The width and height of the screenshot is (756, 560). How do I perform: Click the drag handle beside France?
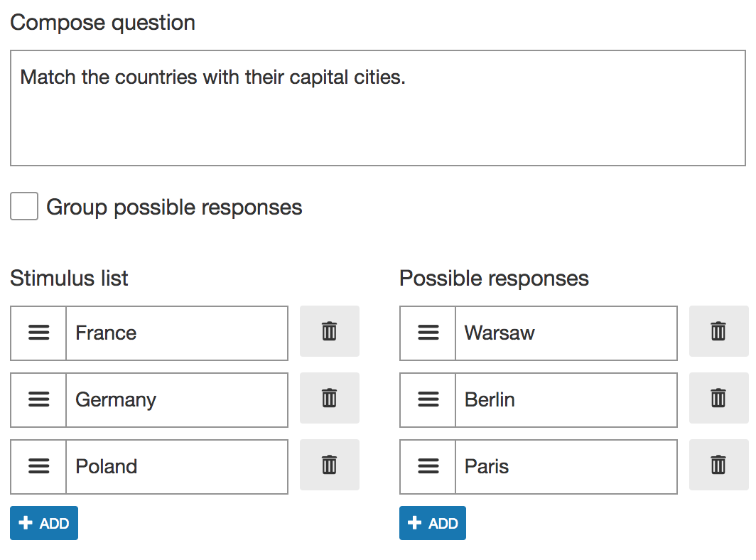[38, 333]
